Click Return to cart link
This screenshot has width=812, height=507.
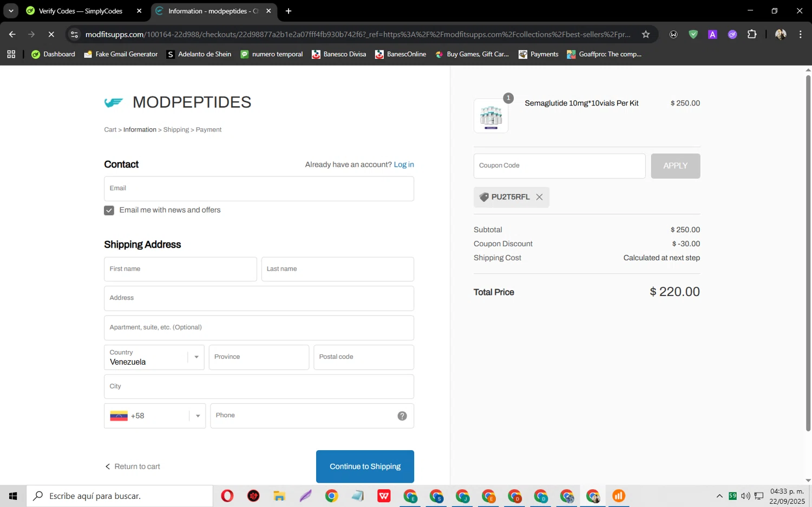coord(133,466)
